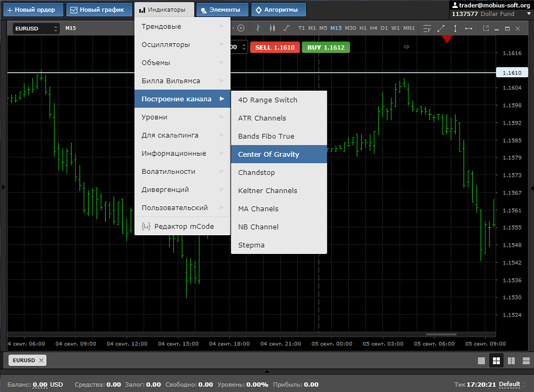The width and height of the screenshot is (534, 392).
Task: Click Новый график button
Action: tap(99, 10)
